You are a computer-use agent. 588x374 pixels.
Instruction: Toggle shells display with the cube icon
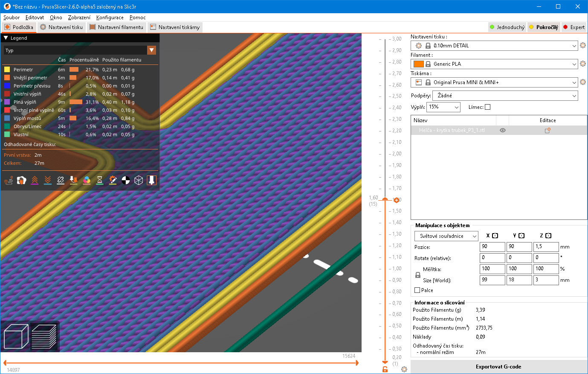pyautogui.click(x=138, y=180)
